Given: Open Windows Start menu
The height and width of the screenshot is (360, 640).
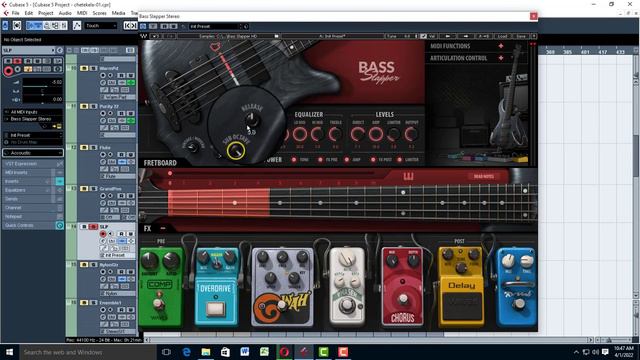Looking at the screenshot, I should 9,352.
